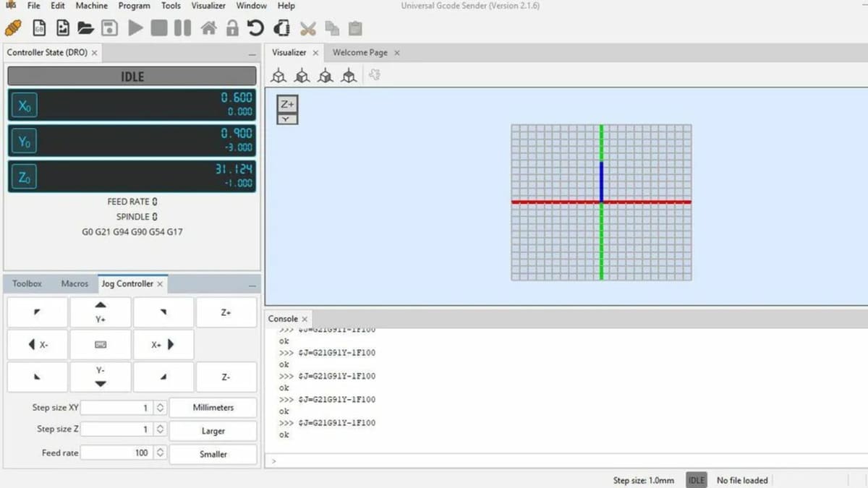Click the Larger step size button
Screen dimensions: 868x488
pos(213,431)
